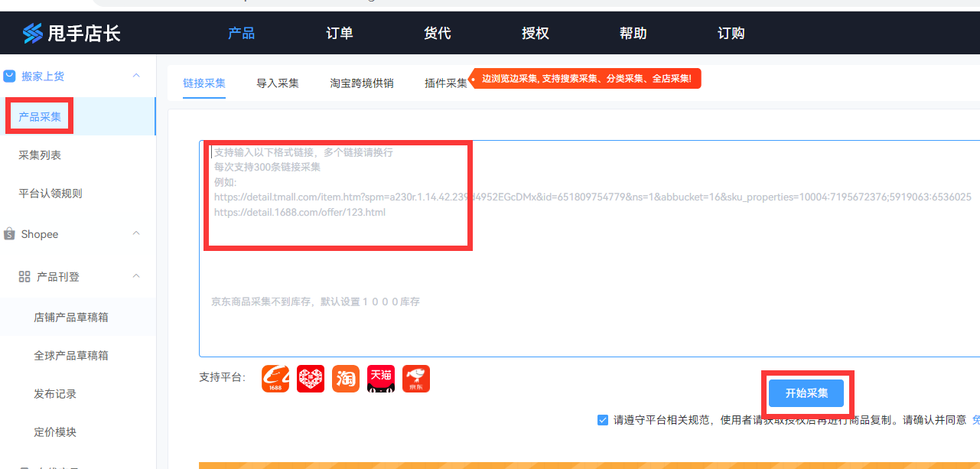Viewport: 980px width, 469px height.
Task: Click the 1688 platform icon
Action: tap(275, 379)
